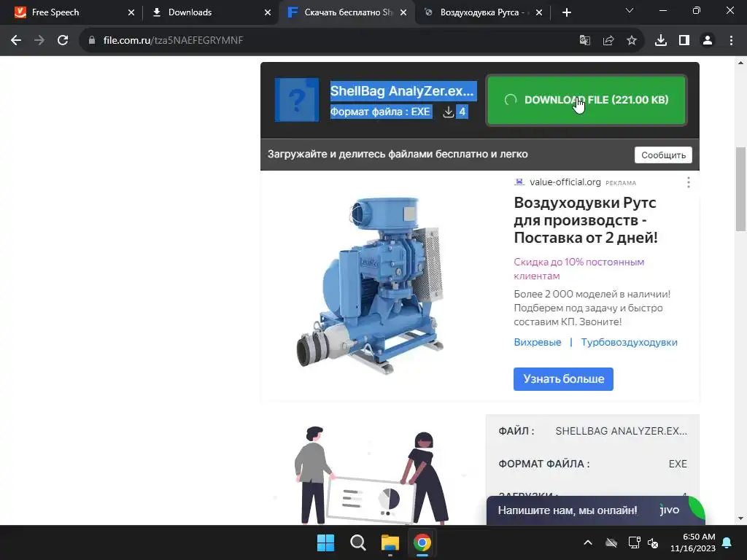Click the address bar URL field
The width and height of the screenshot is (747, 560).
(333, 41)
